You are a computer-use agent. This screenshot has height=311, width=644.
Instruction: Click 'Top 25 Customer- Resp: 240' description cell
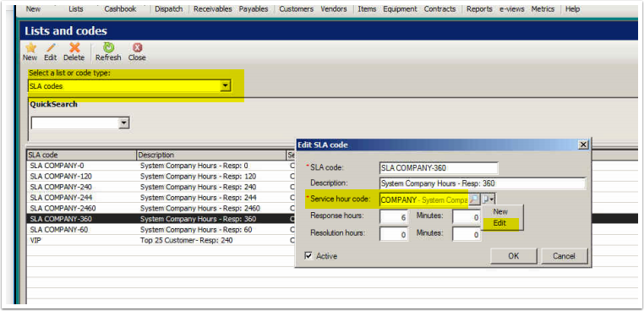[187, 240]
